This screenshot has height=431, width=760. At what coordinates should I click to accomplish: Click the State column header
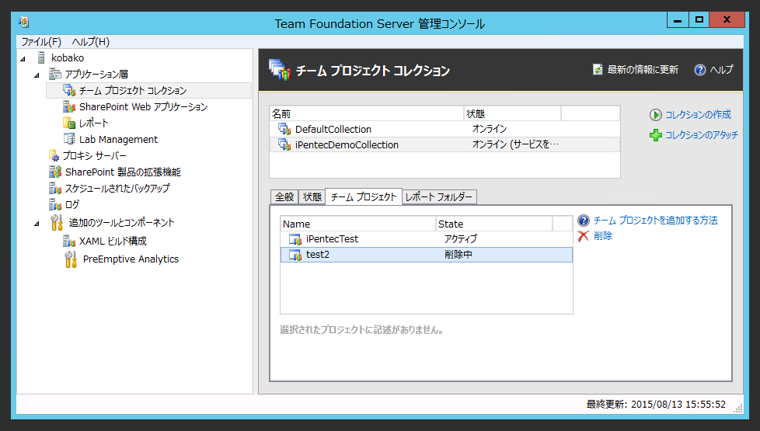pos(494,224)
